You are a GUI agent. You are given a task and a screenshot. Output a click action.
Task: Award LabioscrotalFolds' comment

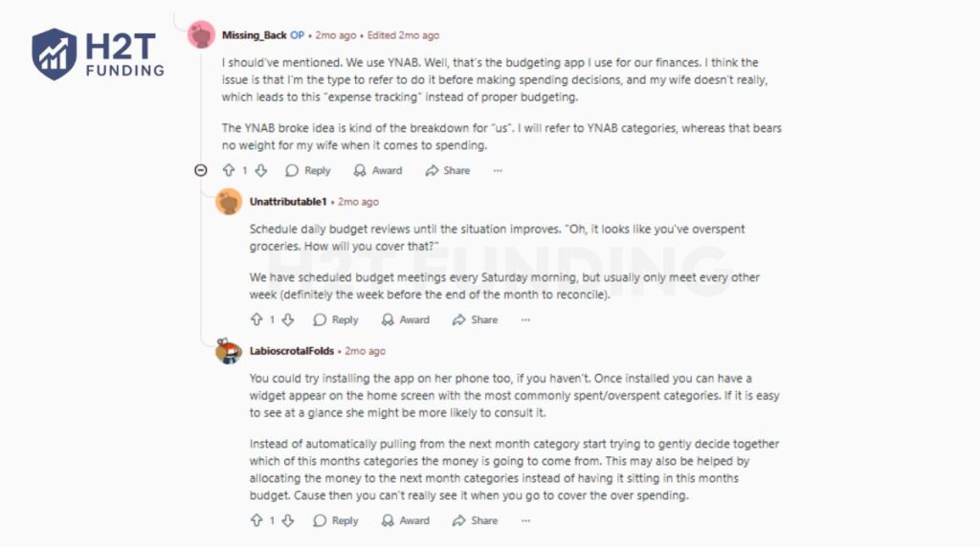coord(405,520)
